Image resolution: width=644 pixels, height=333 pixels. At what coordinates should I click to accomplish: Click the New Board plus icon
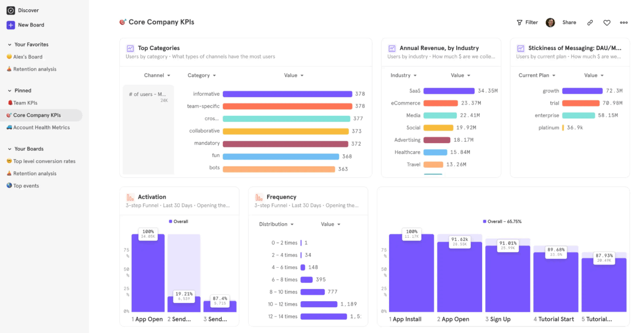[11, 25]
